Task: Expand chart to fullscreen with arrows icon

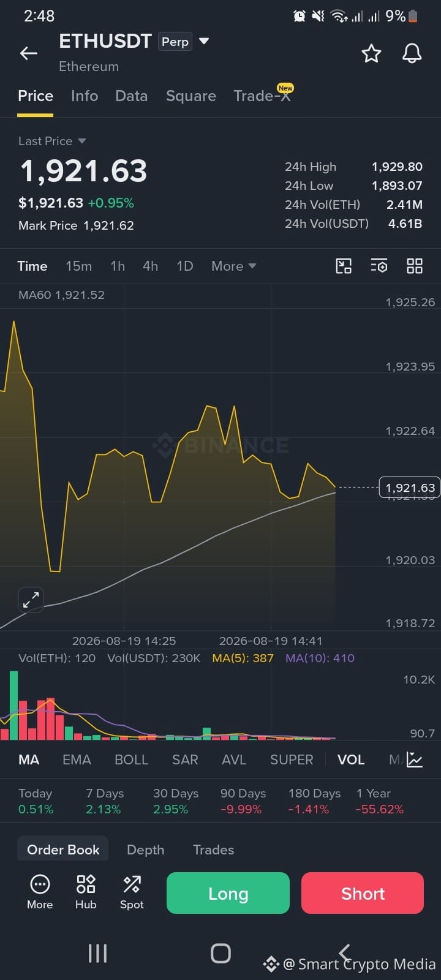Action: (x=31, y=600)
